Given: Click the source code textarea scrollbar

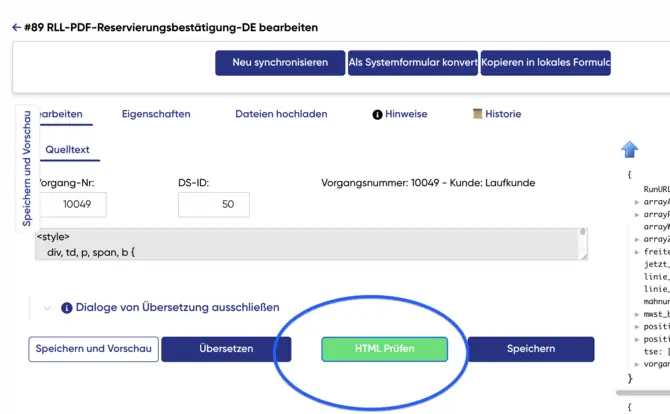Looking at the screenshot, I should (583, 244).
